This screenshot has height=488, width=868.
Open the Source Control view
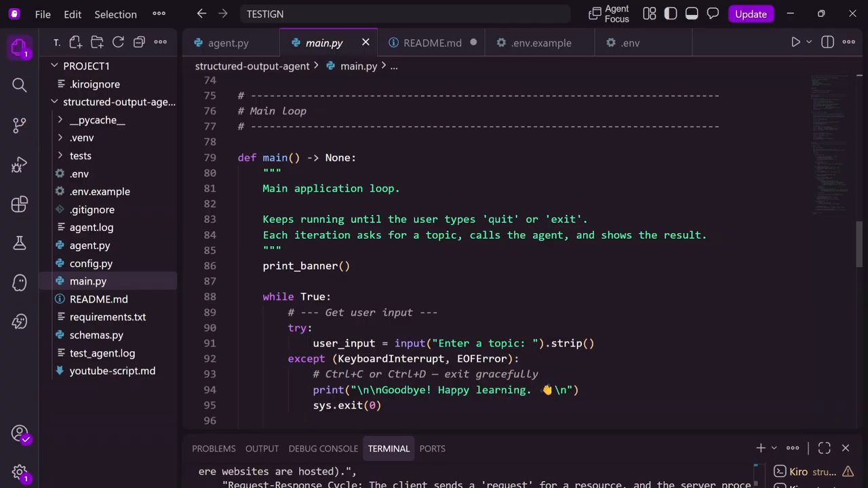tap(19, 125)
